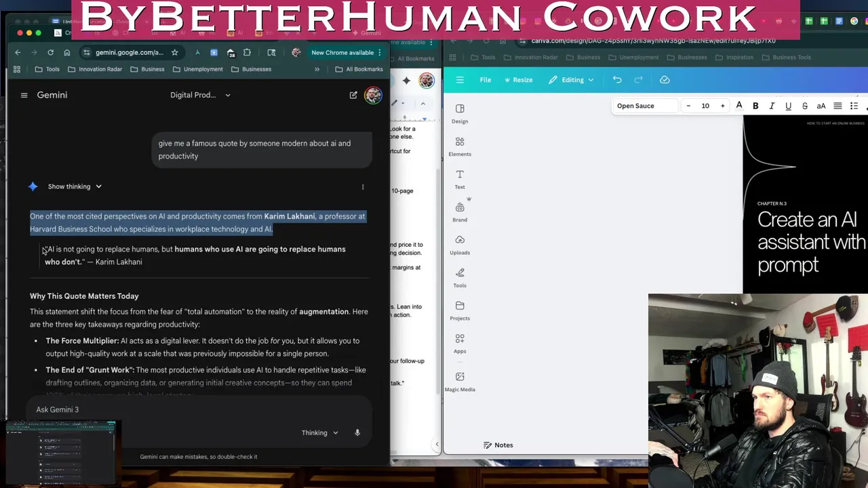Viewport: 868px width, 488px height.
Task: Open the Digital Prod... conversation dropdown
Action: coord(200,95)
